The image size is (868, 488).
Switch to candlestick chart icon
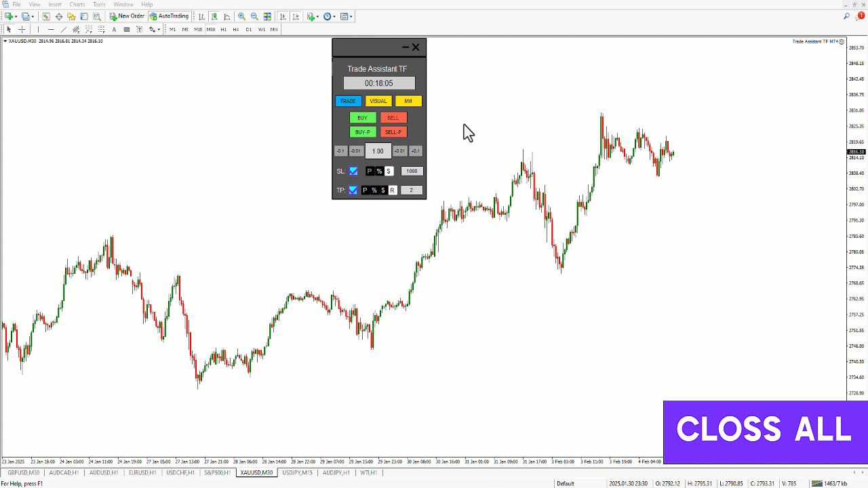(x=214, y=16)
